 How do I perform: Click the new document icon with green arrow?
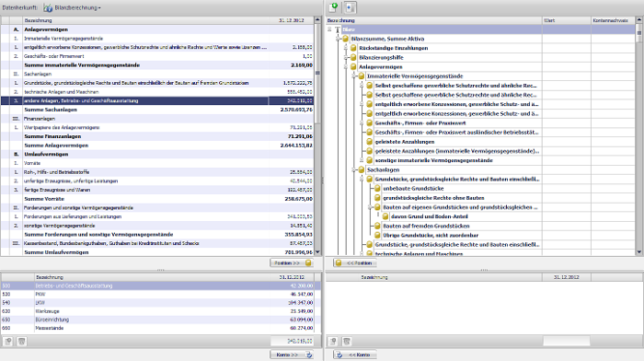pos(333,7)
